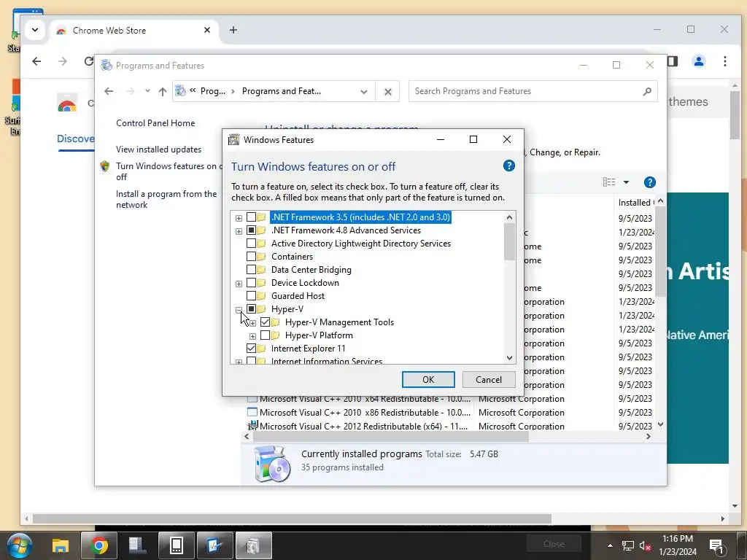This screenshot has width=747, height=560.
Task: Open View installed updates link
Action: coord(158,149)
